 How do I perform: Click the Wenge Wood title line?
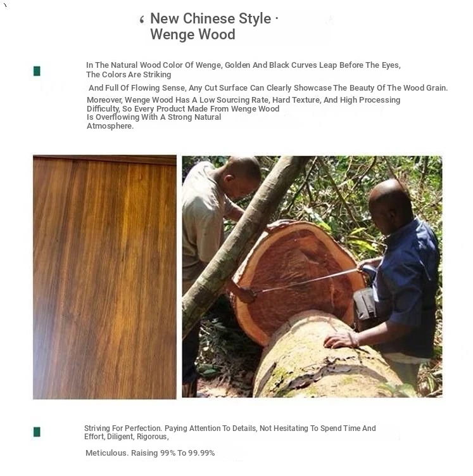coord(193,34)
